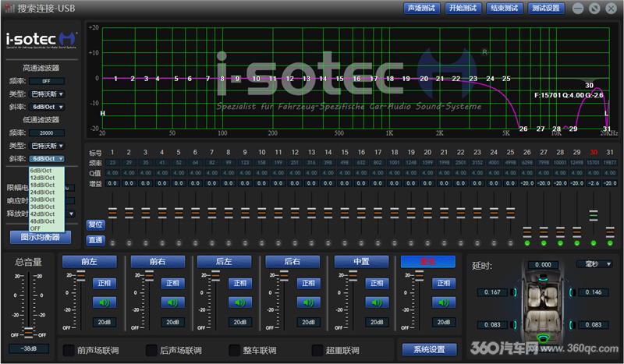Click the EQ band 20 indicator dot

[427, 243]
